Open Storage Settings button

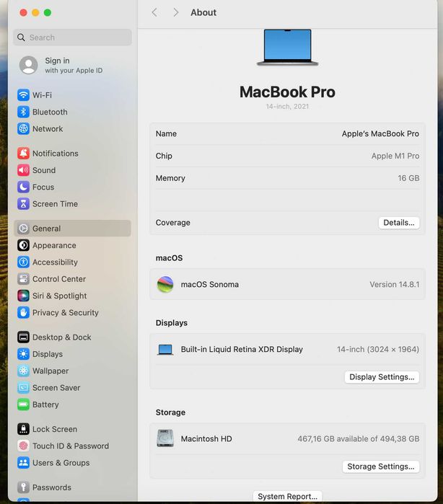[x=381, y=467]
